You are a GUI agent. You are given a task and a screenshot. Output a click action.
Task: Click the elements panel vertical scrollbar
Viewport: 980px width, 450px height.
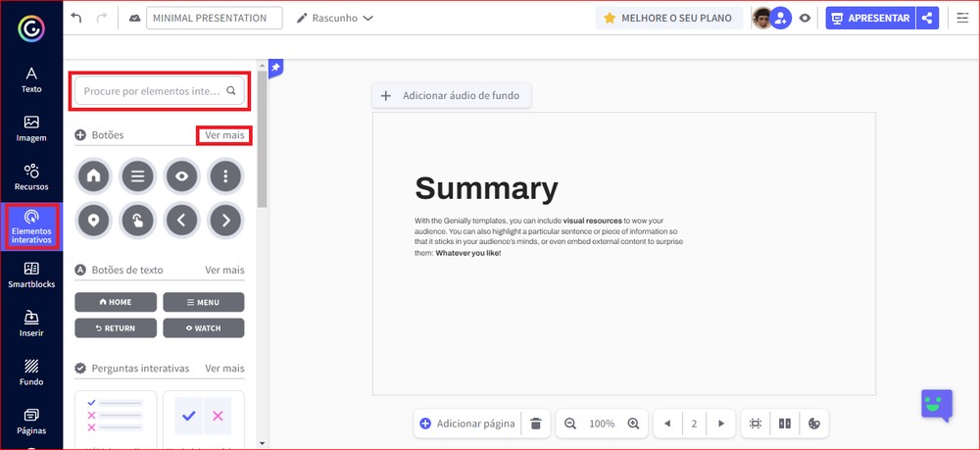pyautogui.click(x=262, y=140)
